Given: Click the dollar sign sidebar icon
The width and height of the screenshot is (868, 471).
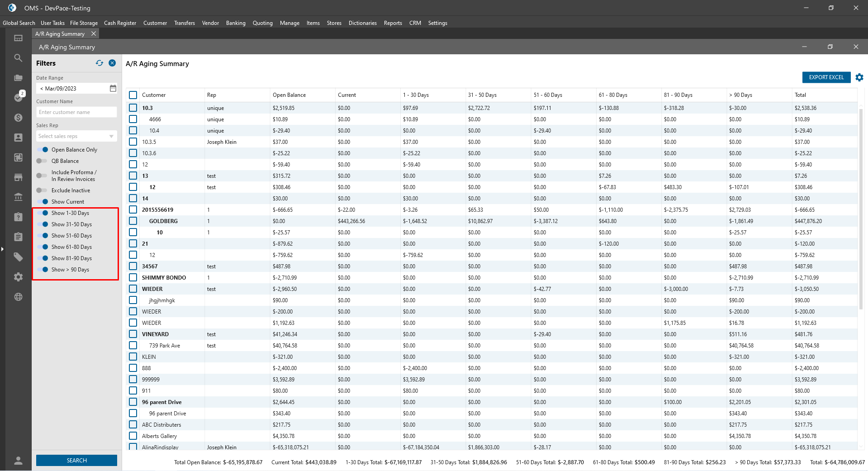Looking at the screenshot, I should [x=18, y=118].
